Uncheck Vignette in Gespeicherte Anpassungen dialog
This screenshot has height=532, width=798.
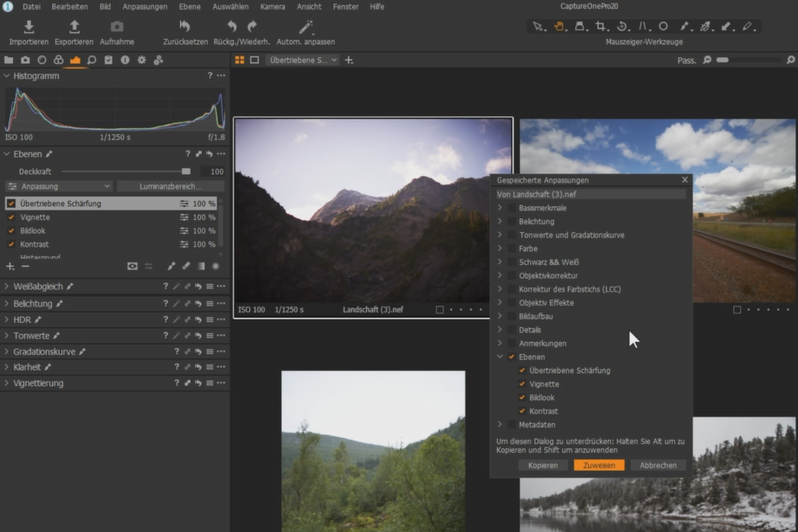(x=522, y=384)
